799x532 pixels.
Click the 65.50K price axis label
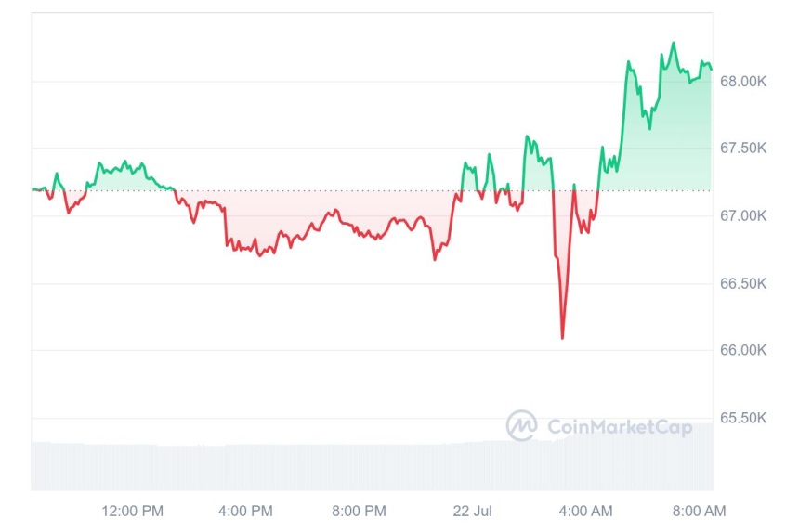(744, 418)
